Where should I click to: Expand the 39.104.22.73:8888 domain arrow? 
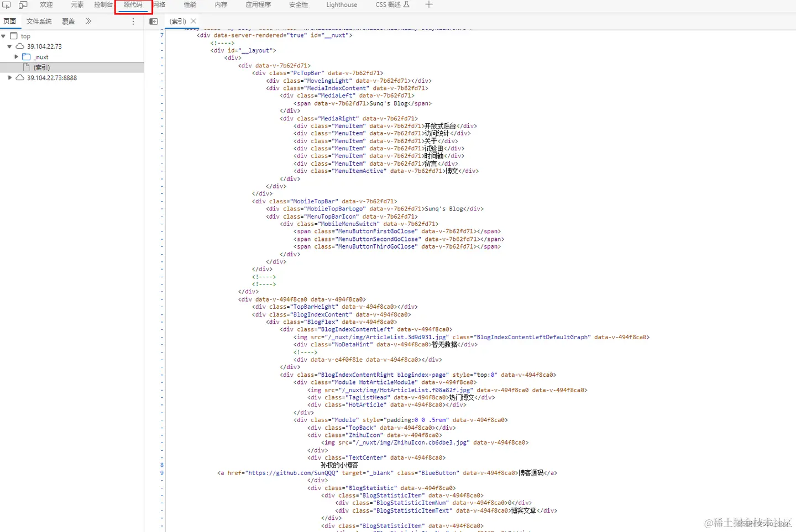tap(9, 78)
